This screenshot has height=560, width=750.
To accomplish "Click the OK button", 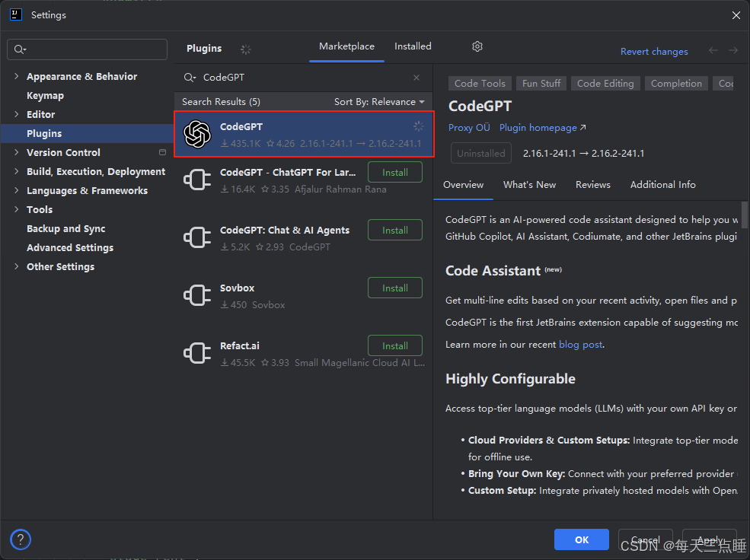I will tap(582, 540).
